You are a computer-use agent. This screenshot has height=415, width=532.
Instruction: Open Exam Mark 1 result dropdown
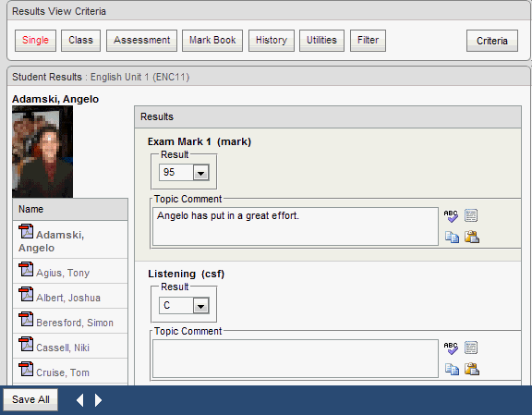pyautogui.click(x=200, y=173)
